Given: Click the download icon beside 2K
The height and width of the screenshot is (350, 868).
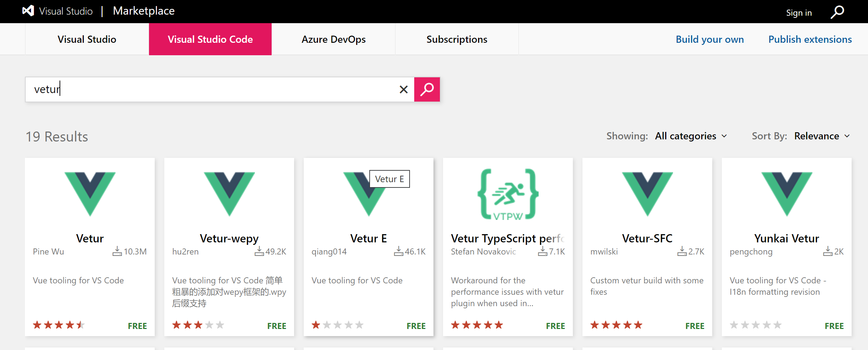Looking at the screenshot, I should pyautogui.click(x=828, y=251).
